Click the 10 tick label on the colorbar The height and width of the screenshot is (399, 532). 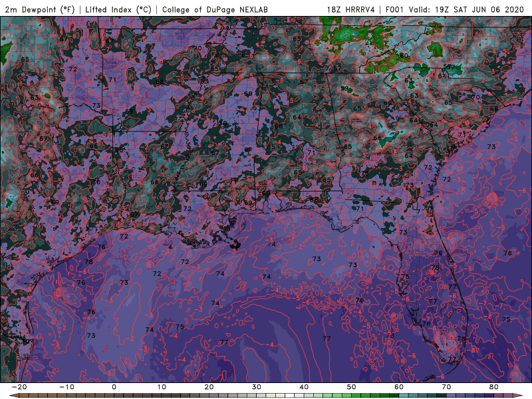(x=162, y=387)
